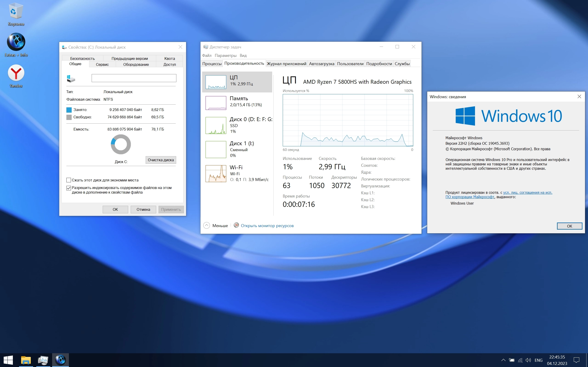
Task: Show hidden tray icons chevron
Action: [x=503, y=360]
